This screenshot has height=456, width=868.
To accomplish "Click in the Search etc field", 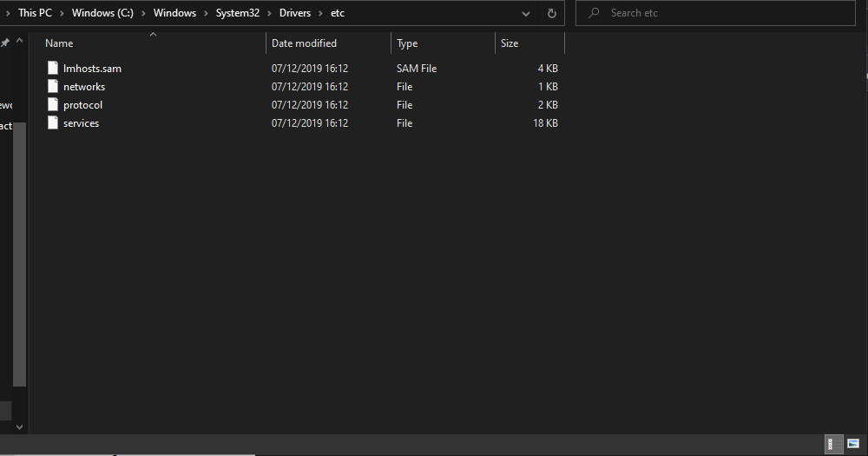I will click(x=715, y=13).
